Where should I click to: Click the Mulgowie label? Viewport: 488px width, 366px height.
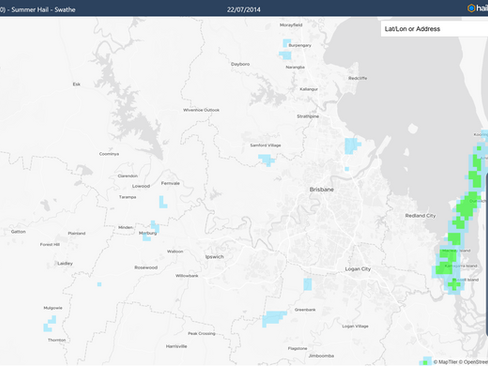point(53,308)
